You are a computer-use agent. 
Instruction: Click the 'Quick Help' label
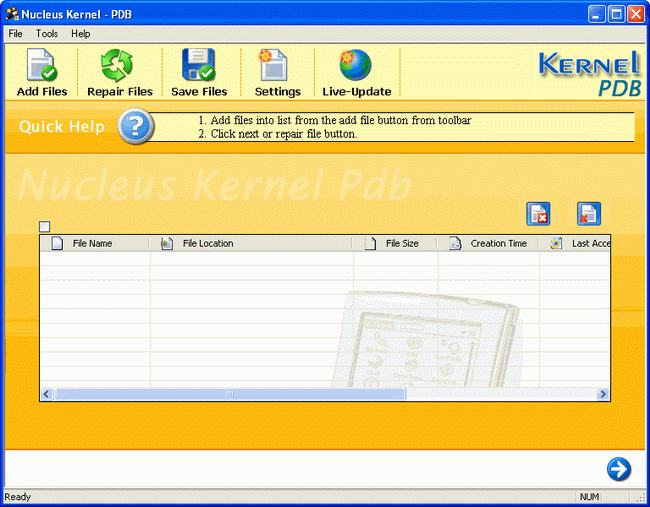[61, 126]
